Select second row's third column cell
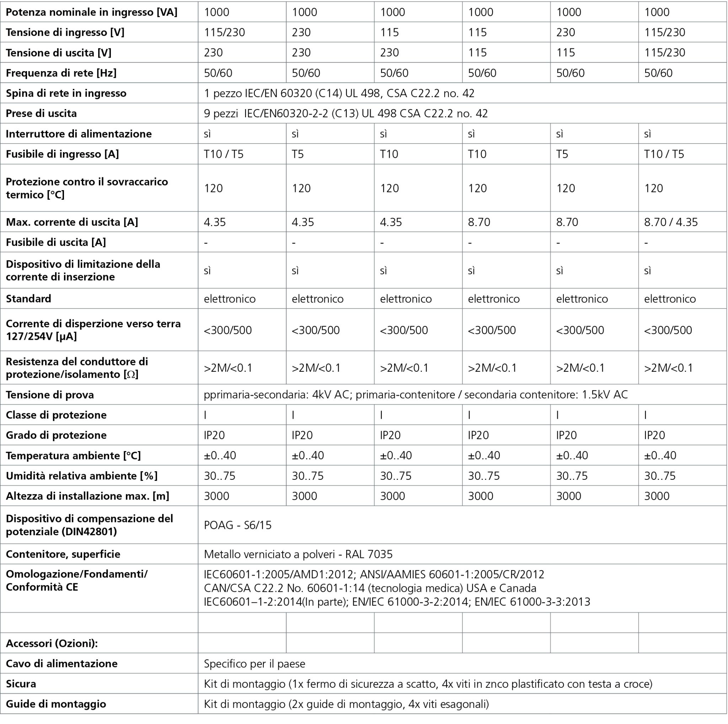 point(330,32)
